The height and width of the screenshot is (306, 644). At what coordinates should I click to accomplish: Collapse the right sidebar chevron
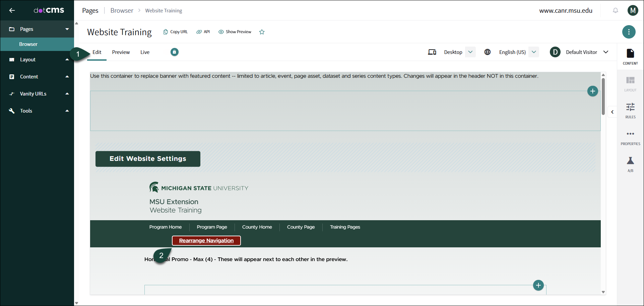[x=612, y=112]
